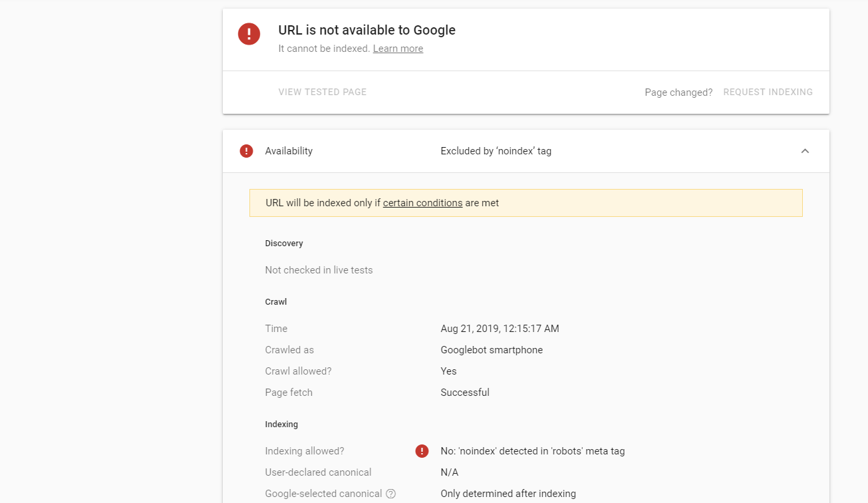
Task: Click the 'Googlebot smartphone' value
Action: coord(492,350)
